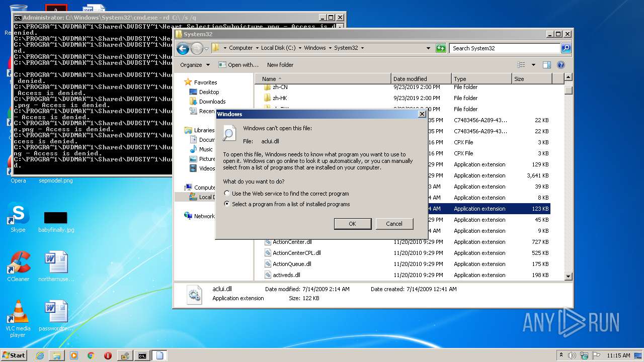Viewport: 644px width, 362px height.
Task: Launch Internet Explorer from taskbar
Action: (40, 355)
